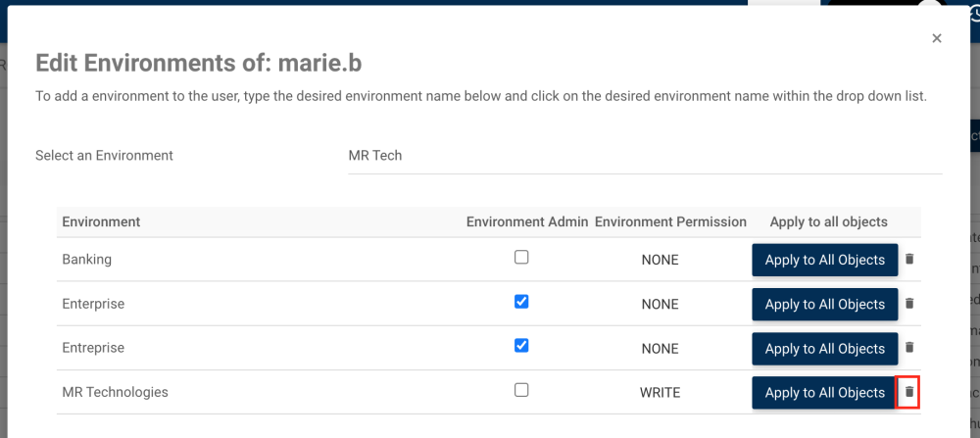Image resolution: width=980 pixels, height=438 pixels.
Task: Uncheck Environment Admin for Entreprise
Action: 521,346
